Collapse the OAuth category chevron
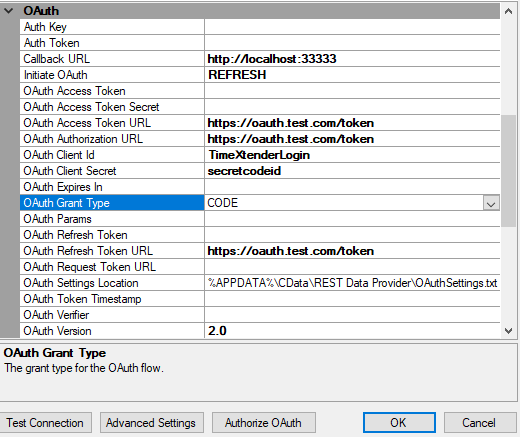 click(x=9, y=11)
